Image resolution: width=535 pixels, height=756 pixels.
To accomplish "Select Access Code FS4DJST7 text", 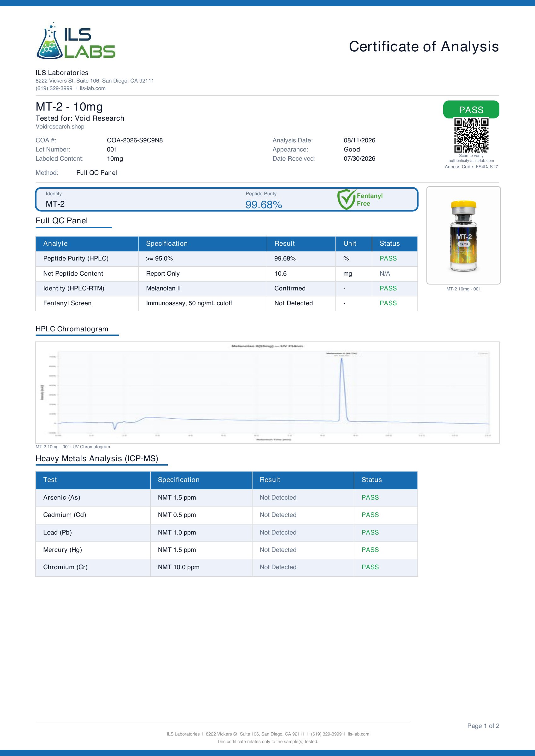I will [471, 167].
